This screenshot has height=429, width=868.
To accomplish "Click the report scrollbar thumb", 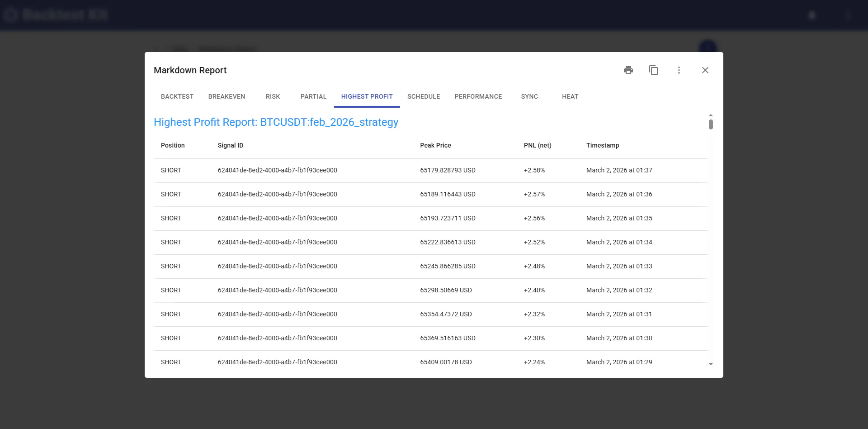I will pos(711,124).
